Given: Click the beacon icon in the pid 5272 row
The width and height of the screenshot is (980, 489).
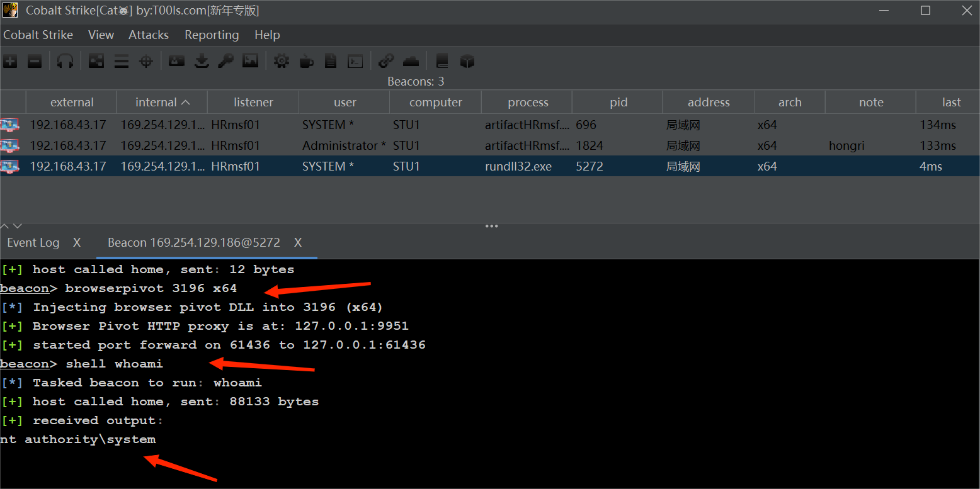Looking at the screenshot, I should coord(9,166).
